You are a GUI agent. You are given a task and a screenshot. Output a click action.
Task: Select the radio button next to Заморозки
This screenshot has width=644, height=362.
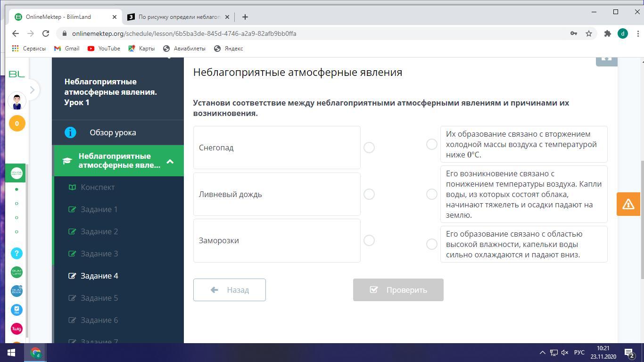click(369, 240)
